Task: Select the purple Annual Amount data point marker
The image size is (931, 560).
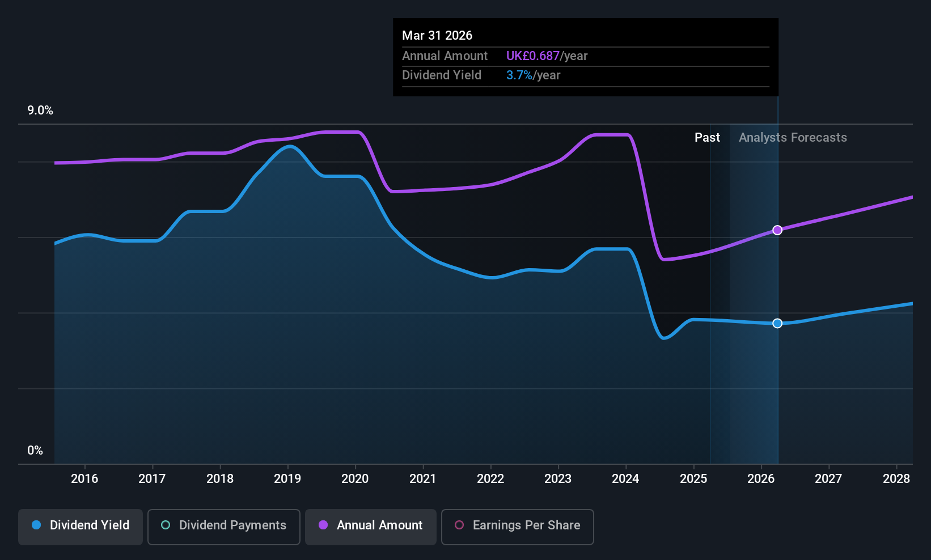Action: pyautogui.click(x=777, y=230)
